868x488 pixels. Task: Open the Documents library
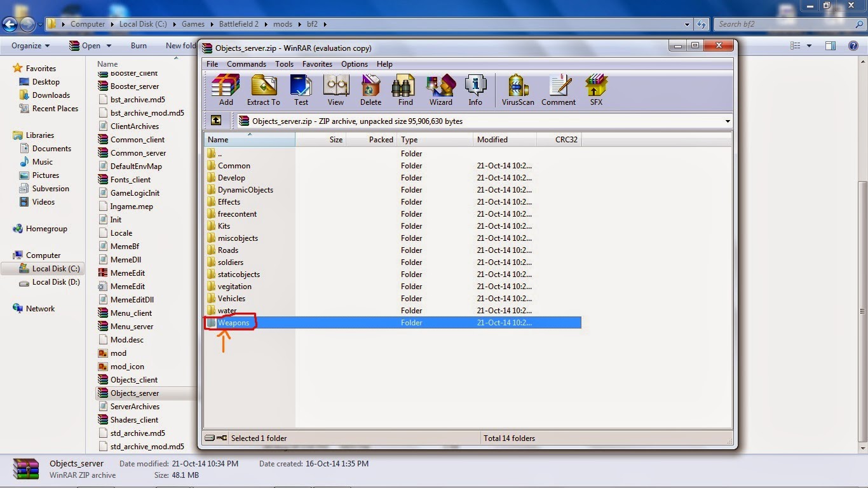(51, 149)
